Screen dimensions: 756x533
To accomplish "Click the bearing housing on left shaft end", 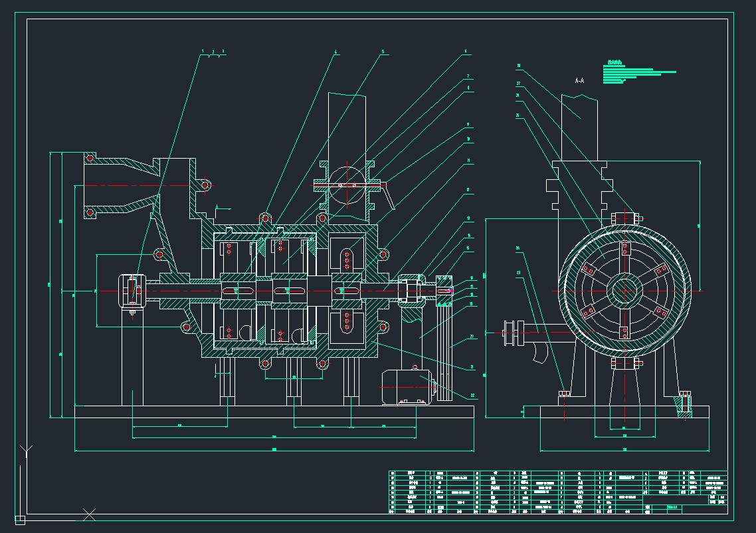I will (132, 291).
